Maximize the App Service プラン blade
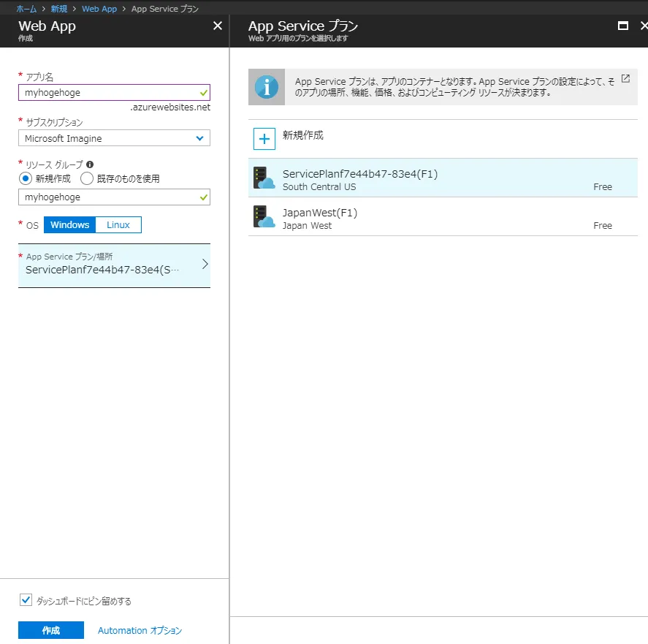 pyautogui.click(x=623, y=26)
